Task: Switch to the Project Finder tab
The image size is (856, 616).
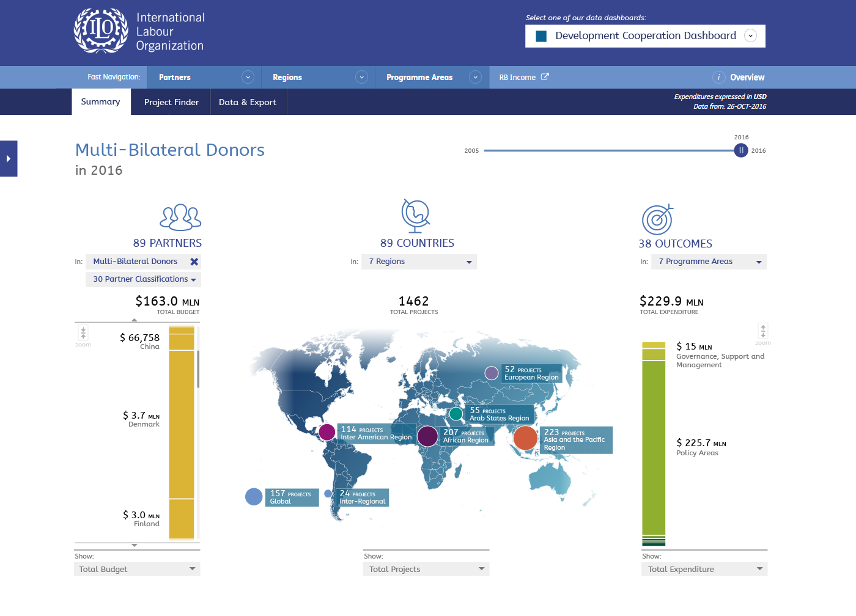Action: click(x=171, y=102)
